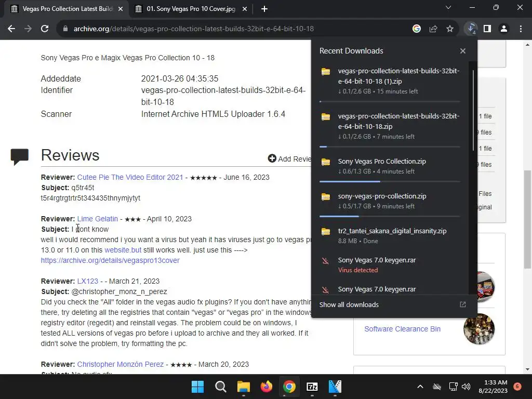Select the vegas-pro-collection 10-18.zip download with 7 minutes left

[390, 126]
